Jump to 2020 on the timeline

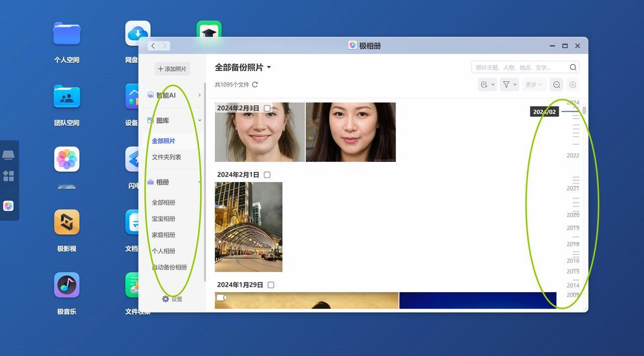tap(573, 215)
